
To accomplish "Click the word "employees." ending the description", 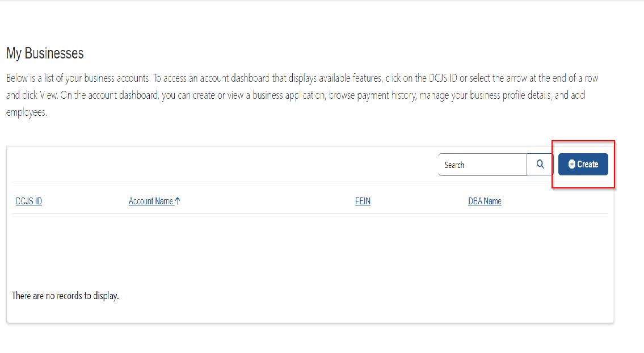I will 27,112.
